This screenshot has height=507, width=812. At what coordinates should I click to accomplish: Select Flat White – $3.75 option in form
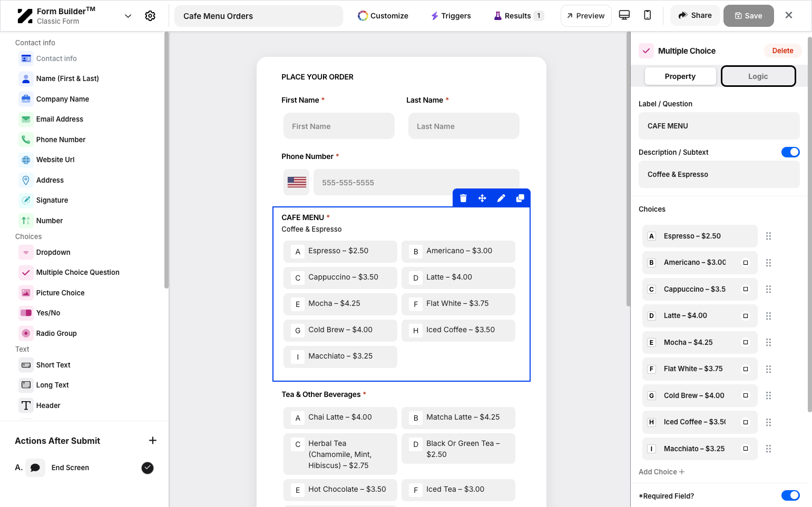pos(458,304)
